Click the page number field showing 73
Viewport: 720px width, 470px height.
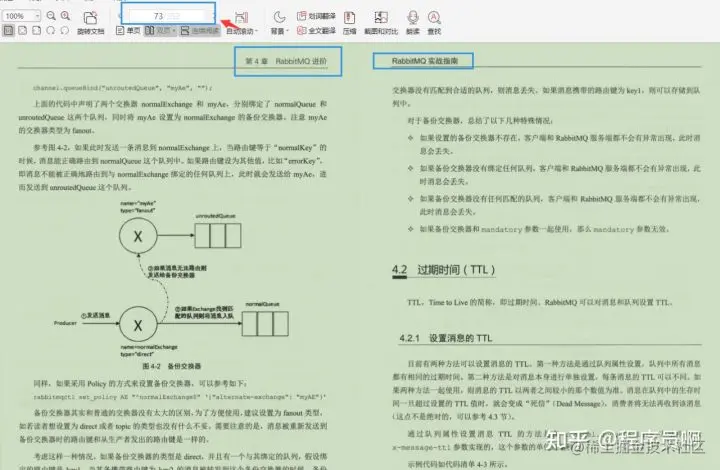tap(169, 16)
